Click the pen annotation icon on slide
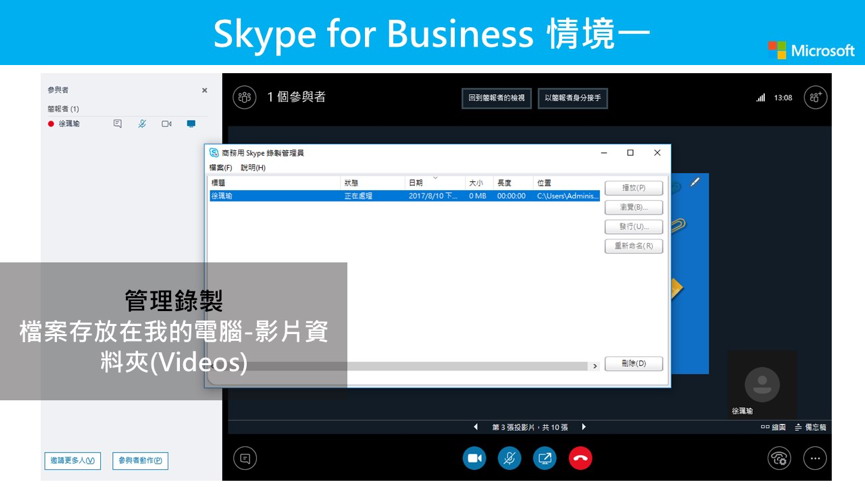865x487 pixels. coord(695,181)
